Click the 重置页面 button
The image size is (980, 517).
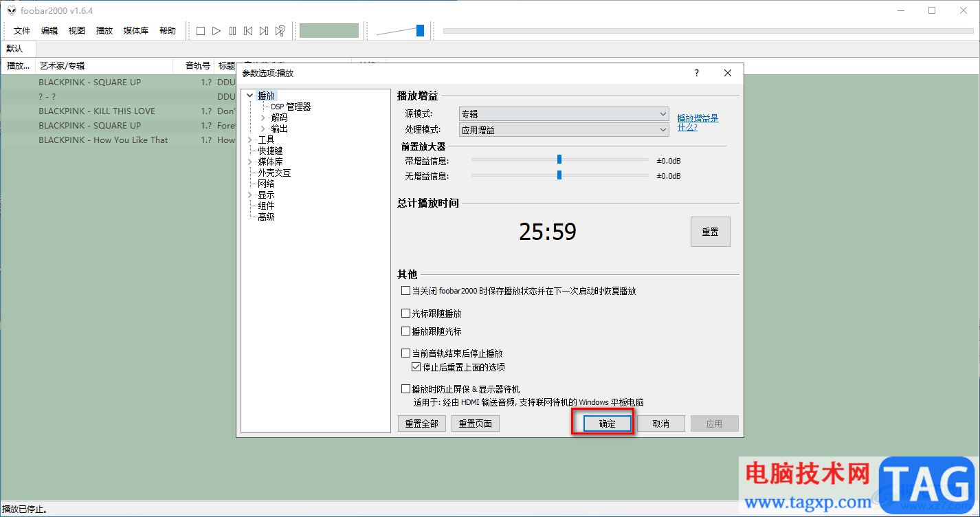click(x=475, y=423)
